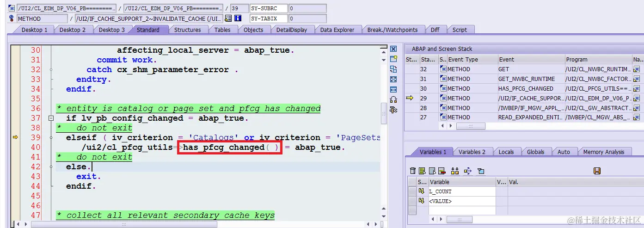The width and height of the screenshot is (644, 228).
Task: Open the Break./Watchpoints tab
Action: click(x=392, y=30)
